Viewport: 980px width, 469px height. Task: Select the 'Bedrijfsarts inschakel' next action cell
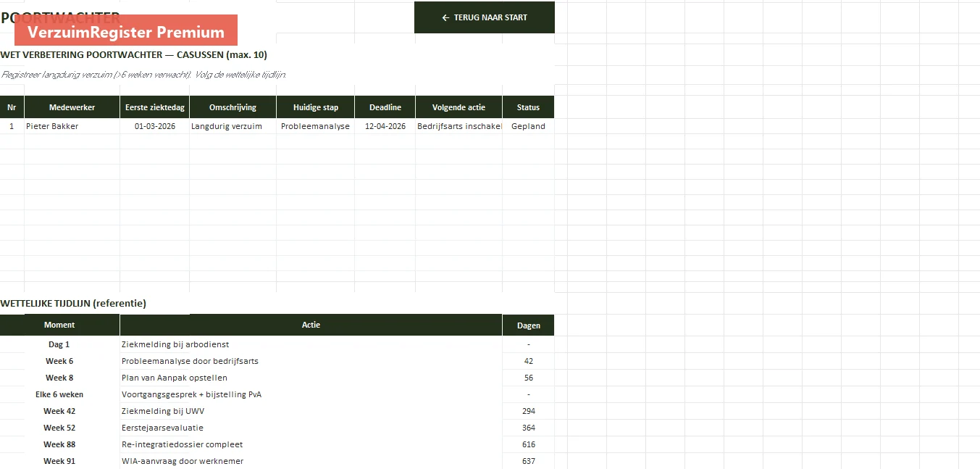pos(459,126)
